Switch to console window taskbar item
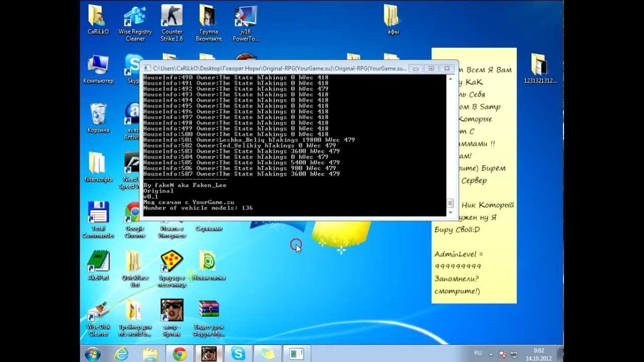This screenshot has height=362, width=644. [296, 353]
